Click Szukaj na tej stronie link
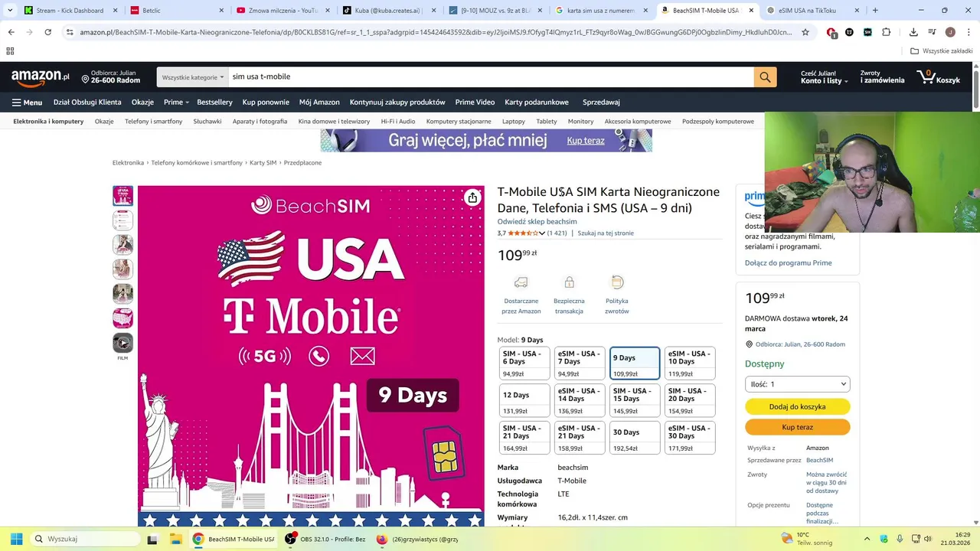 tap(606, 233)
